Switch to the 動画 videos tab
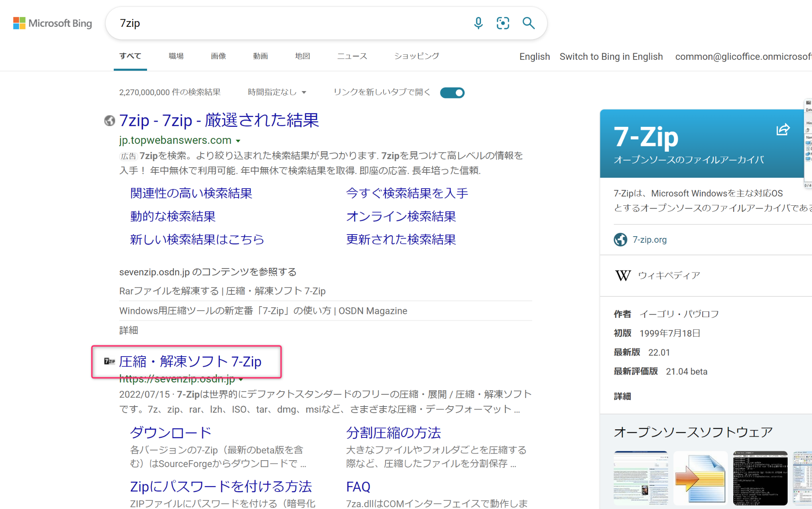The height and width of the screenshot is (509, 812). coord(260,56)
